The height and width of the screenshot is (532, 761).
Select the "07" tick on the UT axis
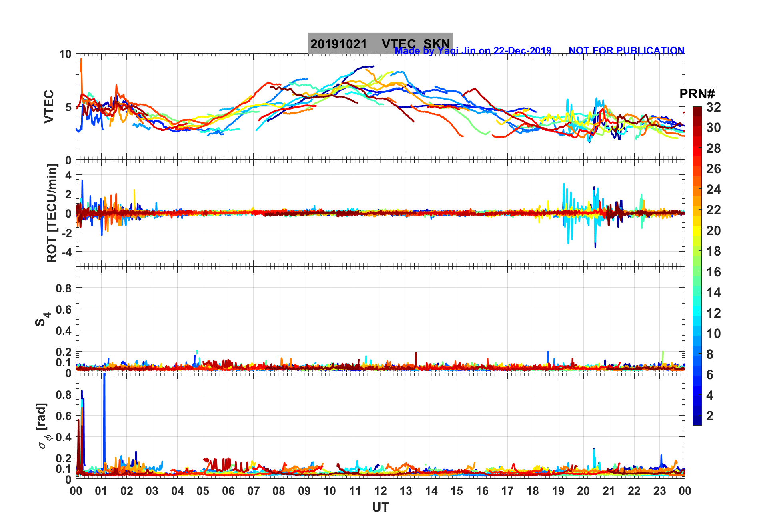tap(254, 491)
